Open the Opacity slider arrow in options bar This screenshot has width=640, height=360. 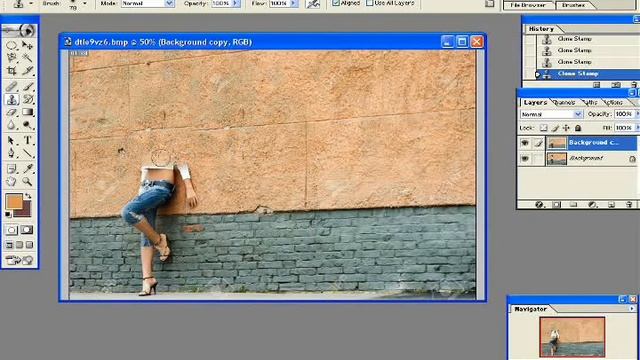pos(235,3)
